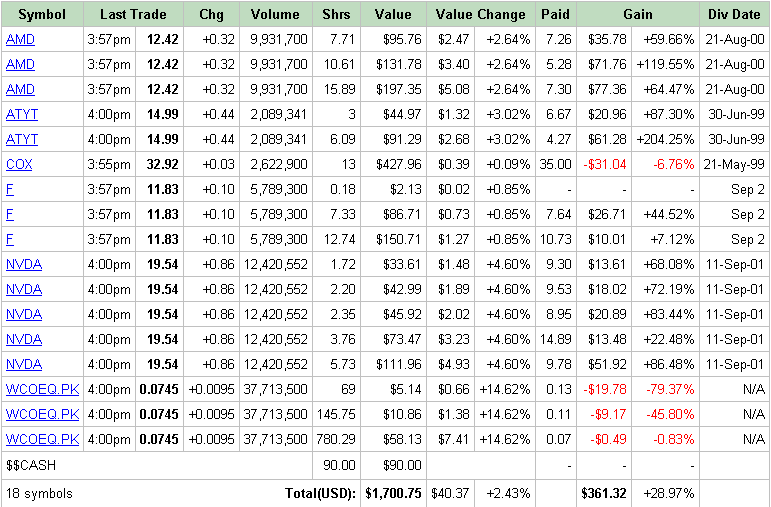Open the F link with 12.74 shares
The height and width of the screenshot is (507, 771).
[10, 239]
